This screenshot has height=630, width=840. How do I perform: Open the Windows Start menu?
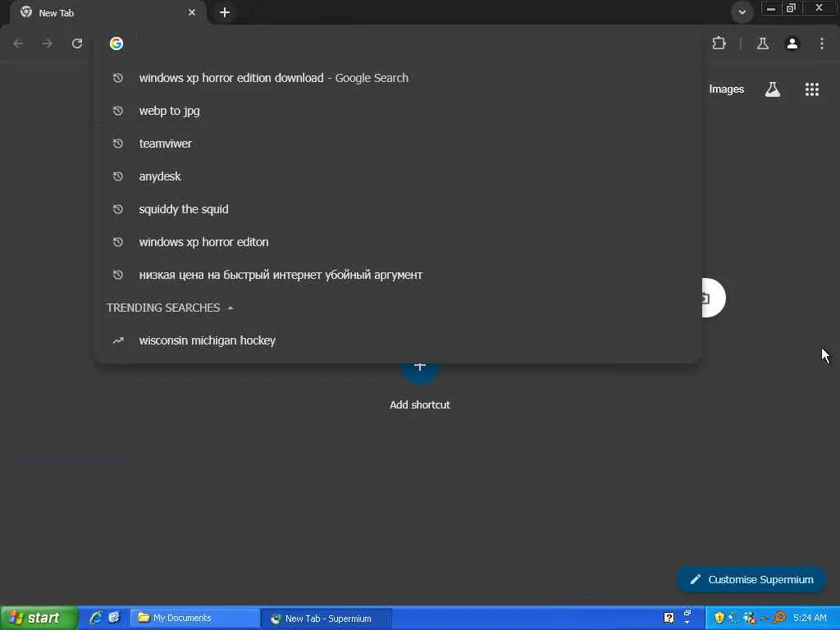[x=39, y=618]
